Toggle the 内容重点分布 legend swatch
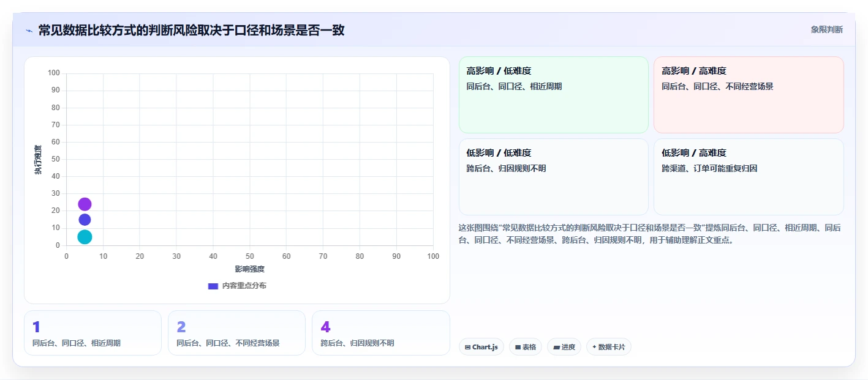The image size is (868, 380). click(x=213, y=286)
